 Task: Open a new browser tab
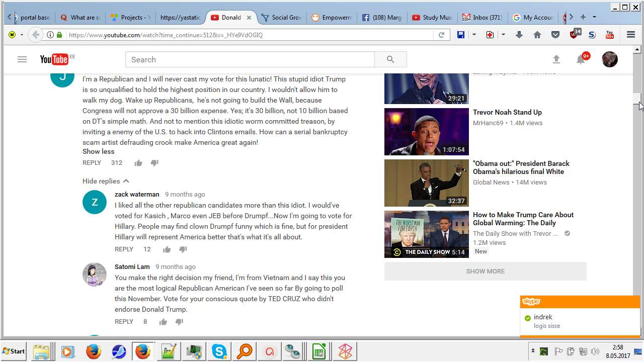click(x=583, y=17)
